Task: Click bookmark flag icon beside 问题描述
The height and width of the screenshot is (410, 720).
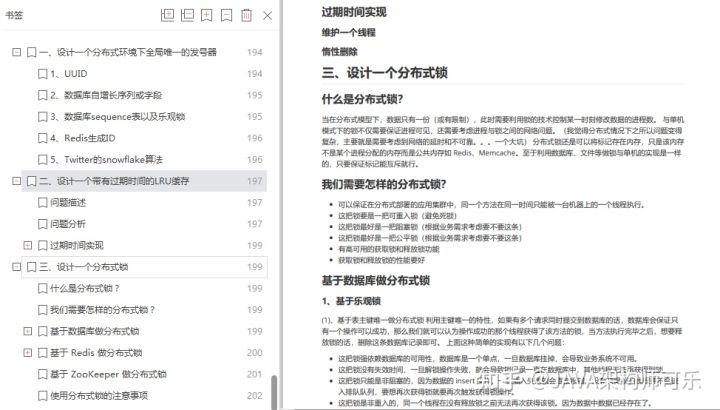Action: click(x=42, y=202)
